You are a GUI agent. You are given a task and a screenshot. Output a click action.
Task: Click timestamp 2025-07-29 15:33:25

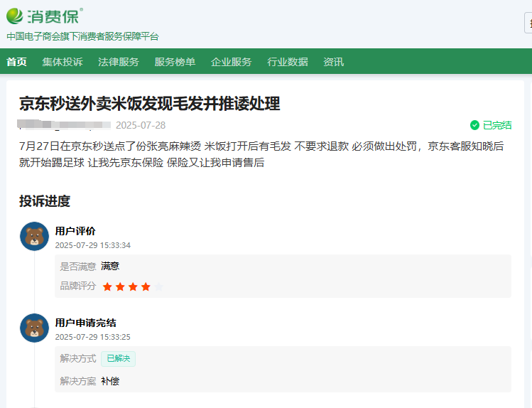click(93, 337)
